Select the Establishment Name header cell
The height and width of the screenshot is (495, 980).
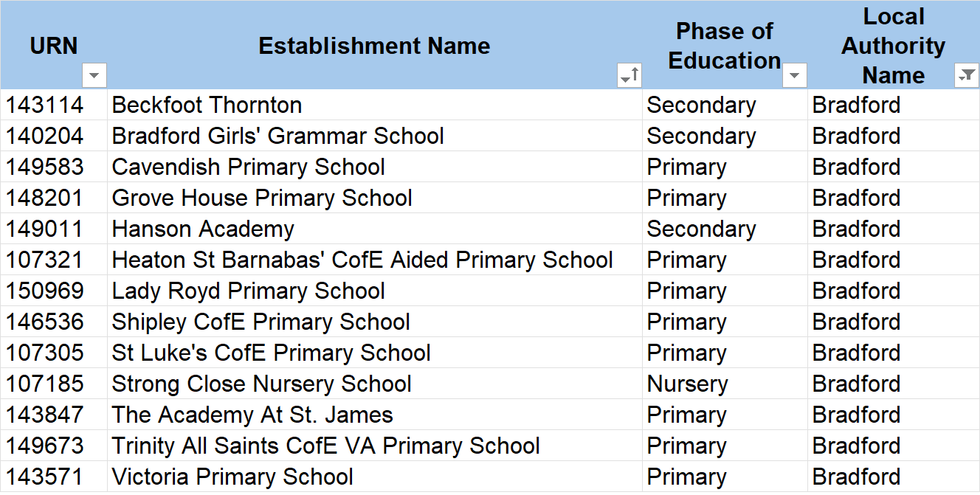[x=375, y=45]
